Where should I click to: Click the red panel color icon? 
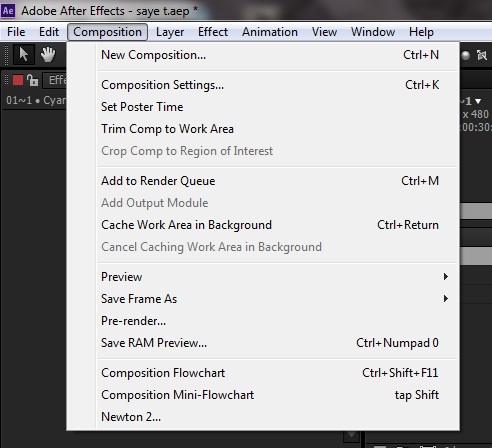tap(18, 80)
